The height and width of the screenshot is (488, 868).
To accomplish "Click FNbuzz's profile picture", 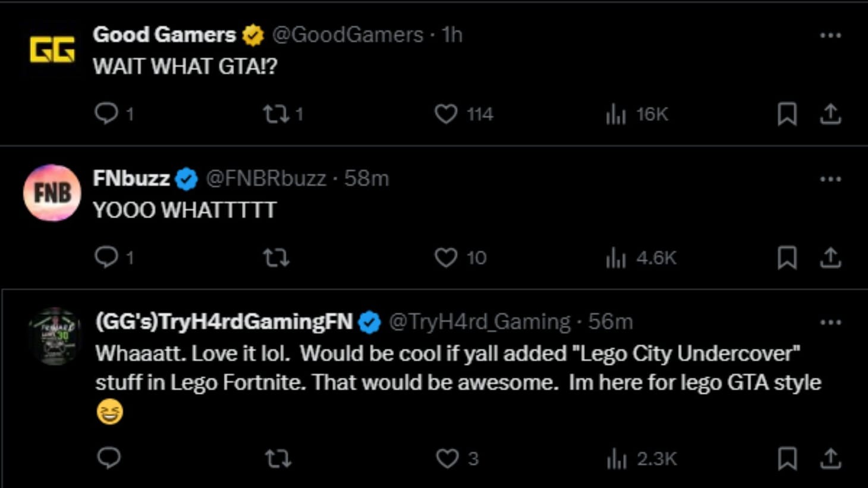I will 52,193.
